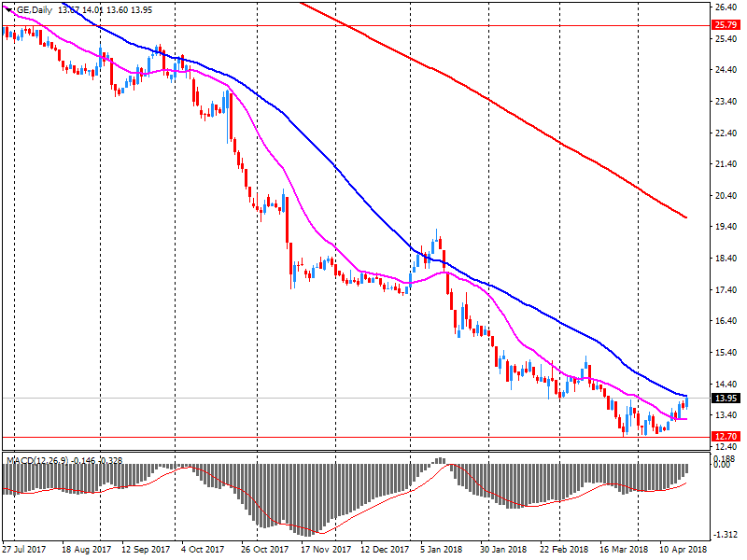The image size is (747, 560).
Task: Click the 18 Aug 2017 date label
Action: tap(86, 549)
